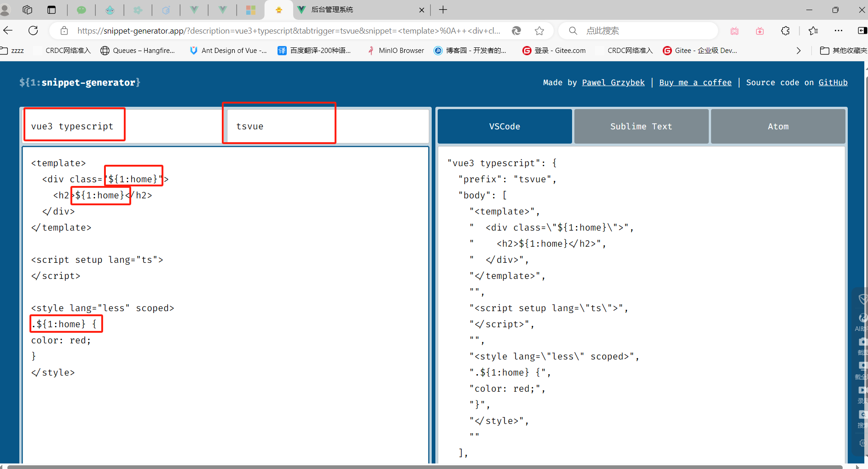Switch to the blue cube icon tab
The height and width of the screenshot is (469, 868).
coord(166,10)
